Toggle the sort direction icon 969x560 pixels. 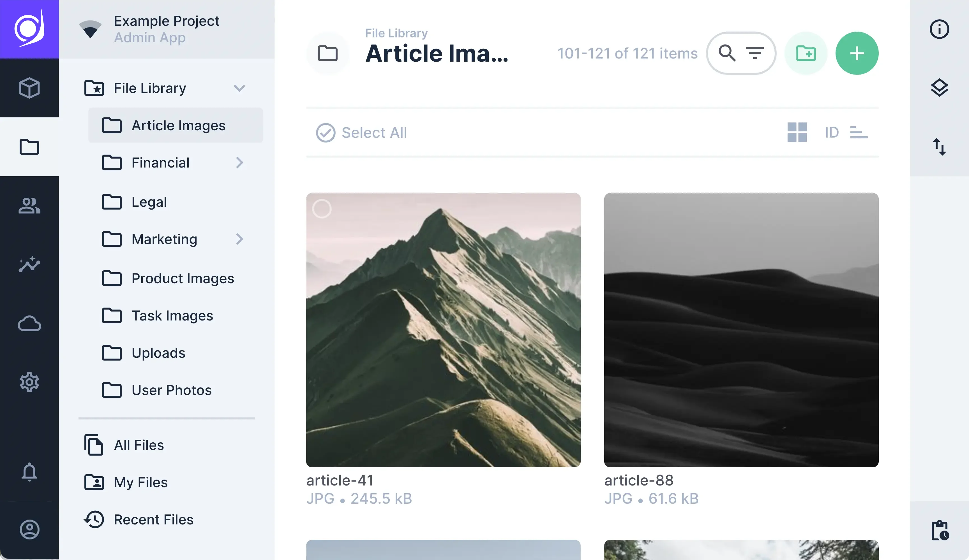coord(859,133)
